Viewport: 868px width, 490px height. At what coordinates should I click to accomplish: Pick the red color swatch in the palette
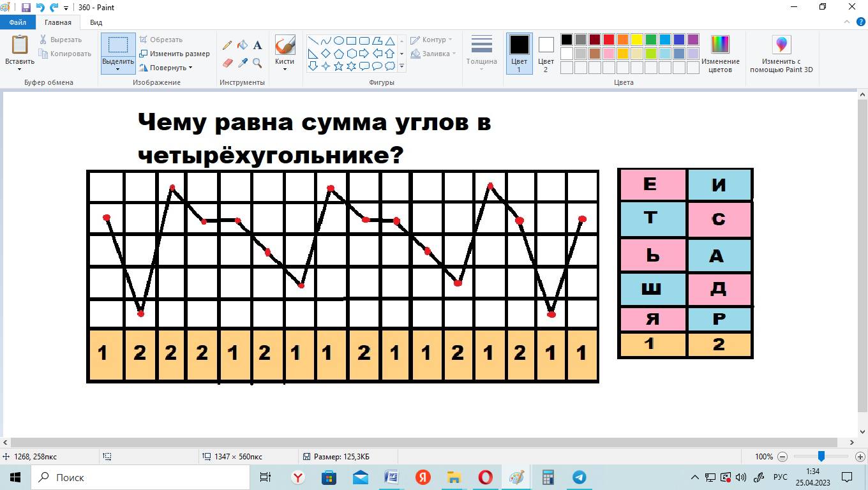[x=609, y=40]
